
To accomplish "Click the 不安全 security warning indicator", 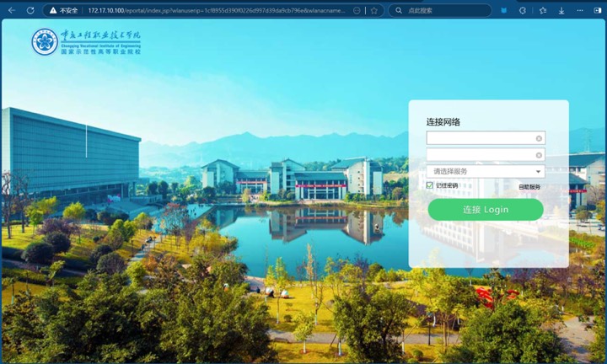I will tap(64, 10).
